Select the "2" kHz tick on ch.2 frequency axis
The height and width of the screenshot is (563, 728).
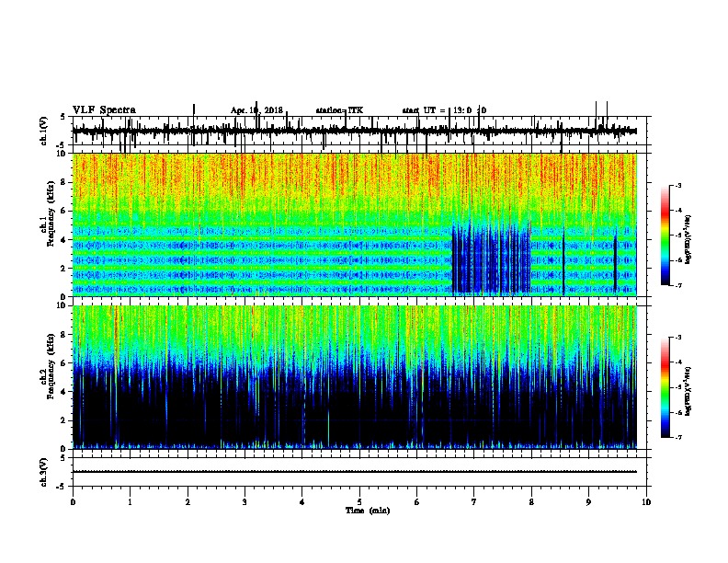point(64,420)
